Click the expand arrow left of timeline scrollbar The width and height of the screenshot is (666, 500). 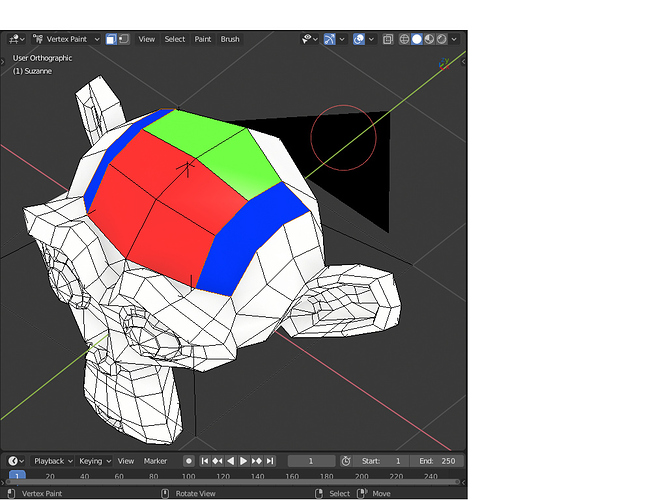[3, 482]
